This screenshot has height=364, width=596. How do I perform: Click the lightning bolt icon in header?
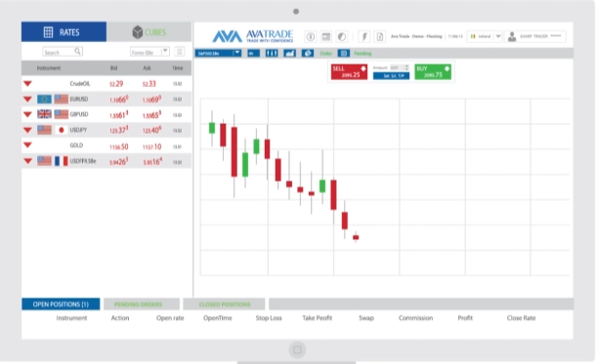[364, 37]
